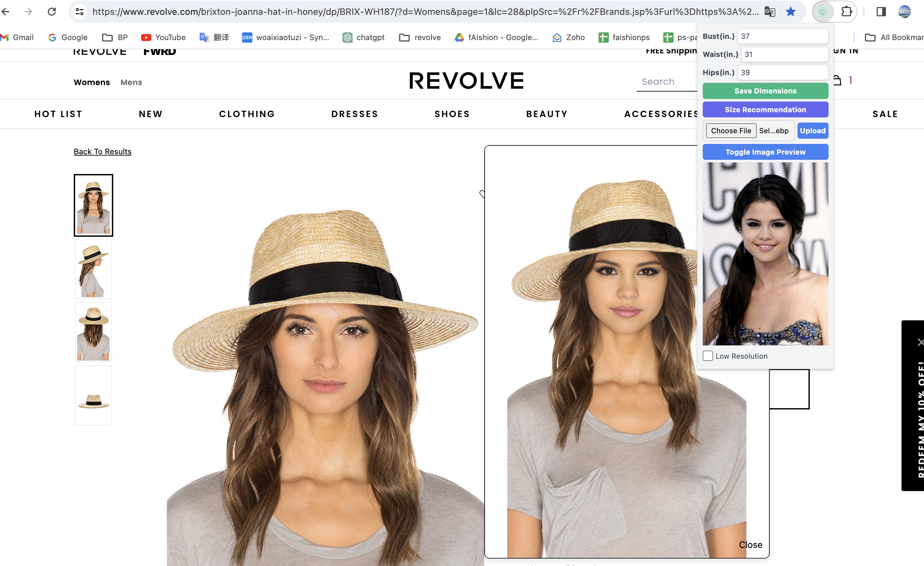Select the hat-only product thumbnail
The height and width of the screenshot is (566, 924).
pyautogui.click(x=93, y=396)
